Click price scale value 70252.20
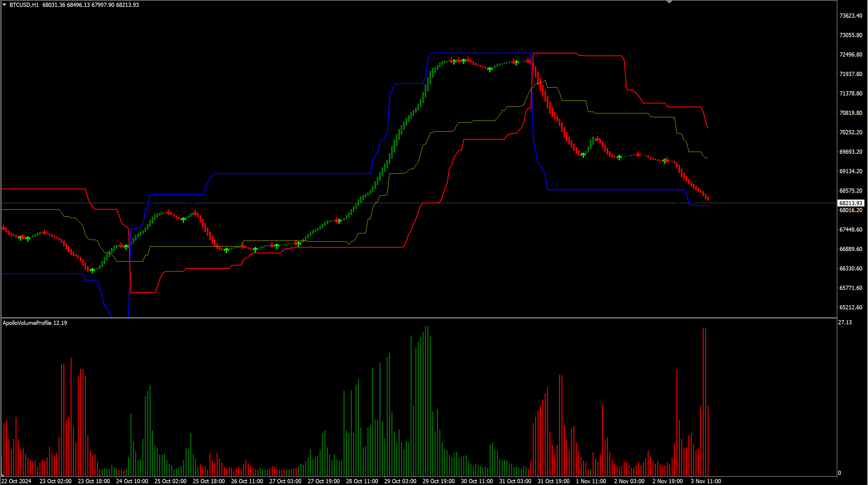The width and height of the screenshot is (868, 485). point(851,132)
